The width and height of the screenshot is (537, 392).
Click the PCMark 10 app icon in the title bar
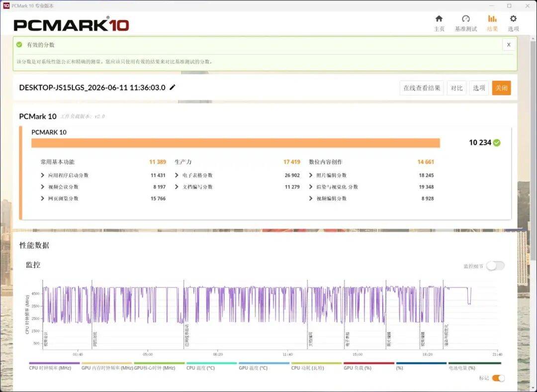[6, 5]
